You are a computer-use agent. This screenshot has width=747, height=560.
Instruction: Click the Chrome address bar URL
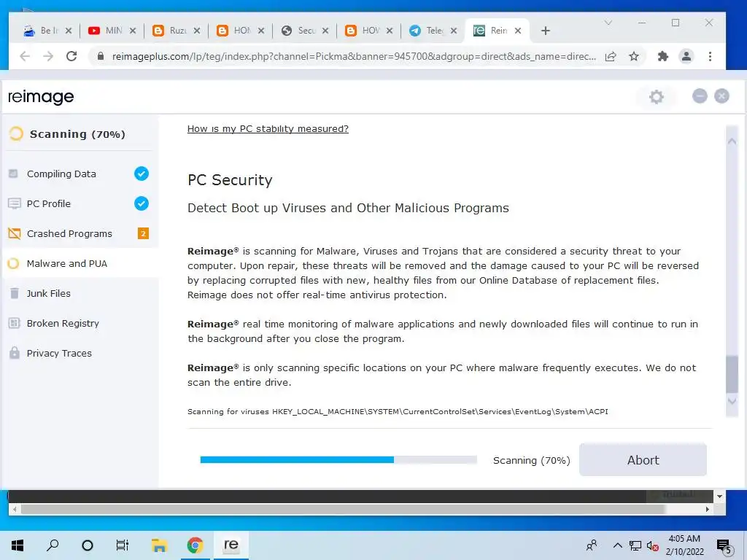click(x=354, y=56)
